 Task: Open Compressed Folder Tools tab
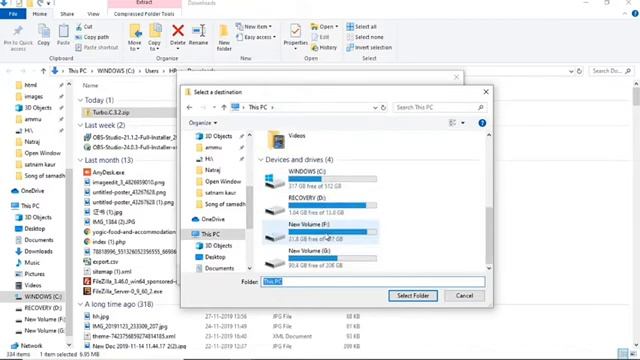tap(144, 14)
